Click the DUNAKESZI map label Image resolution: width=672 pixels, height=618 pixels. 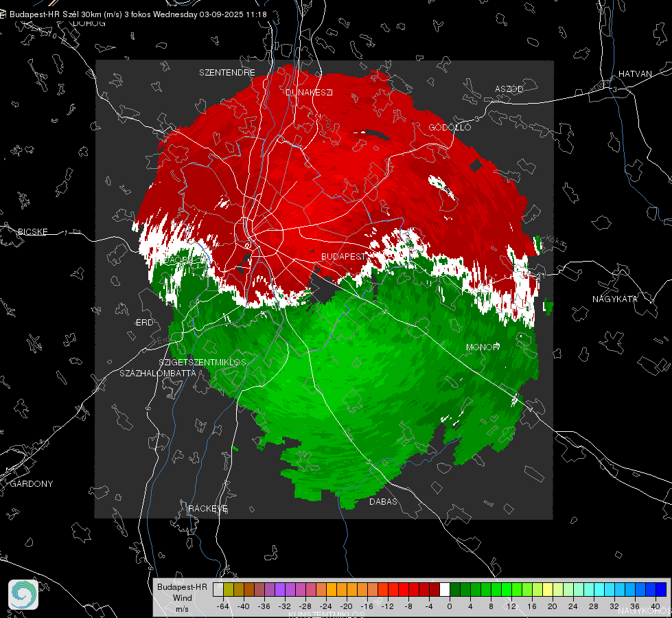pos(309,92)
